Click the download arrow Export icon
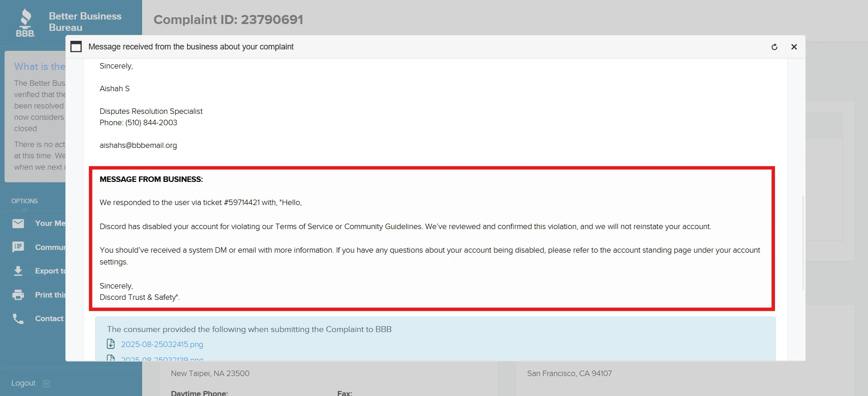 18,271
